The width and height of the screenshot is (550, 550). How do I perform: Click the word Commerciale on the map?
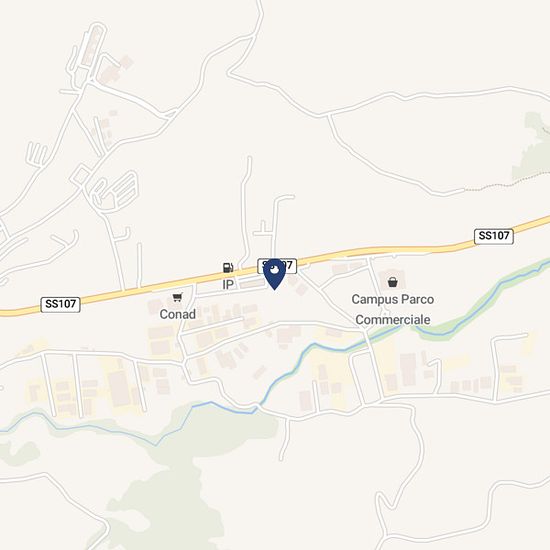point(393,320)
